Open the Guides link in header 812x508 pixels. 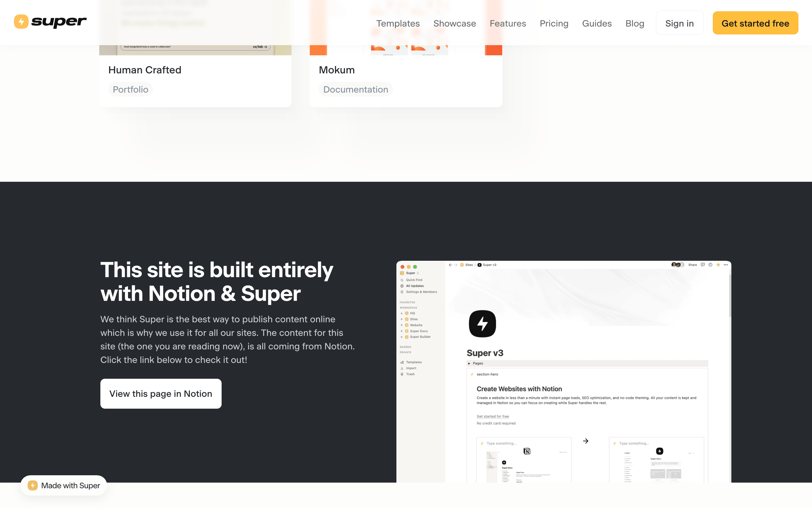(597, 23)
